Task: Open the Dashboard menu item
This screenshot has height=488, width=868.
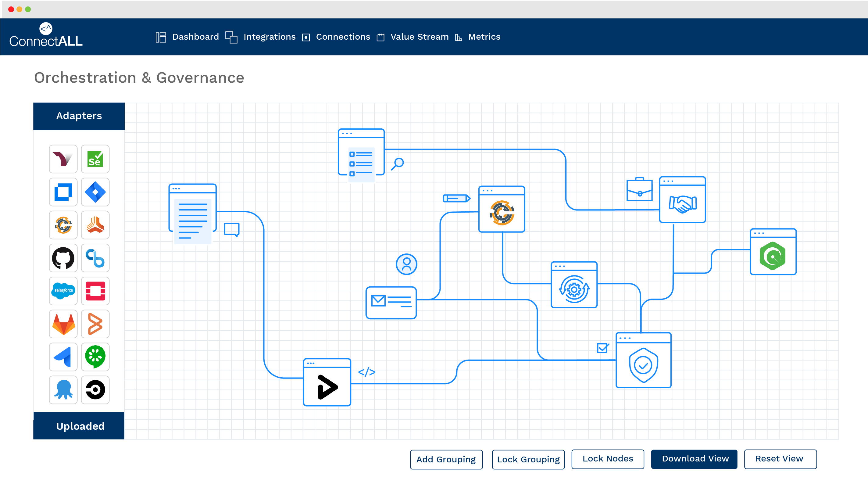Action: [x=195, y=37]
